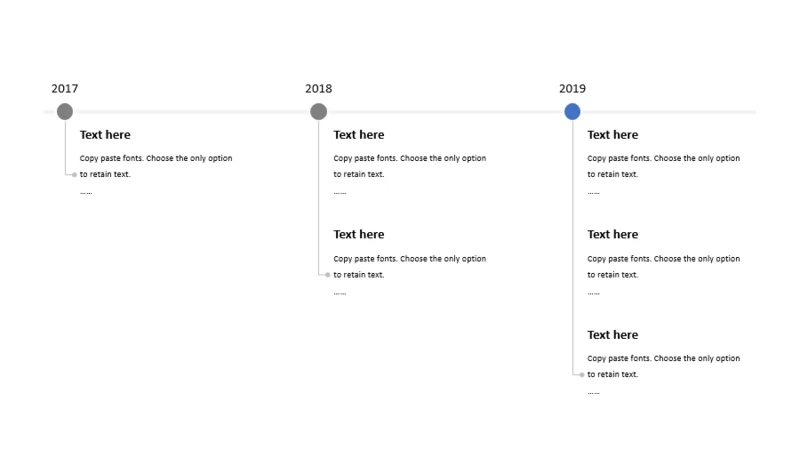Select the first Text here heading under 2019

pos(613,135)
